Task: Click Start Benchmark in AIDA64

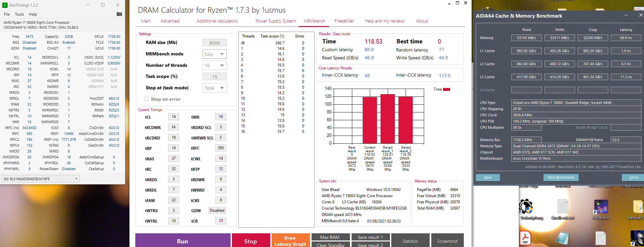Action: (x=561, y=177)
